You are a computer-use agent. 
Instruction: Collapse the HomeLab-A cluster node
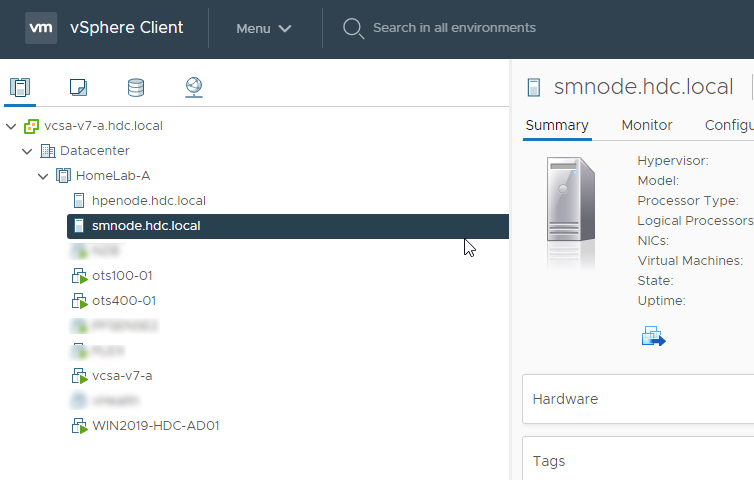43,177
